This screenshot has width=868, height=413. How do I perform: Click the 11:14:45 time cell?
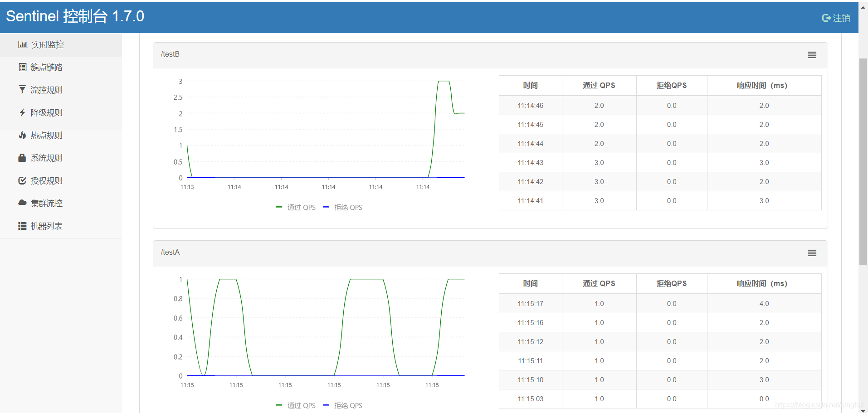pos(530,125)
